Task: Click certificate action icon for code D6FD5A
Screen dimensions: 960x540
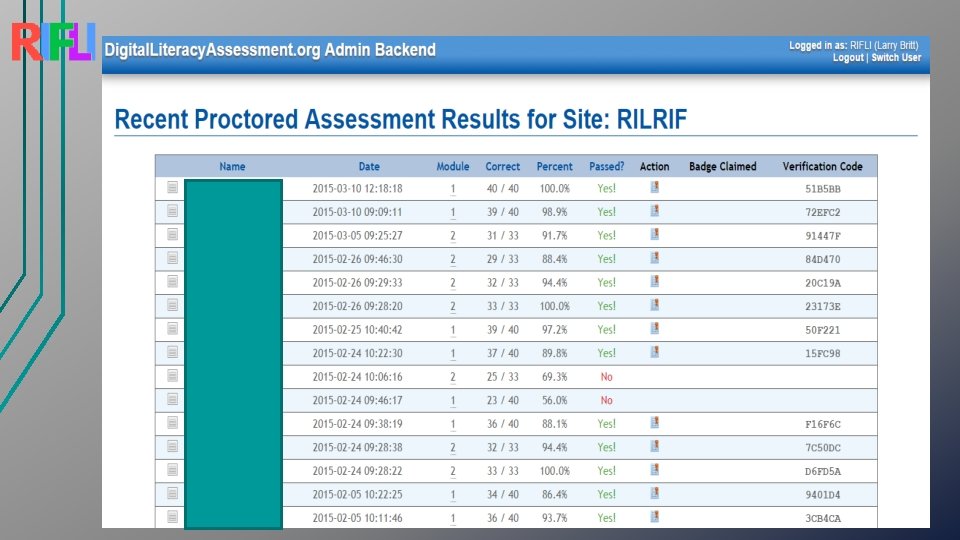Action: coord(654,470)
